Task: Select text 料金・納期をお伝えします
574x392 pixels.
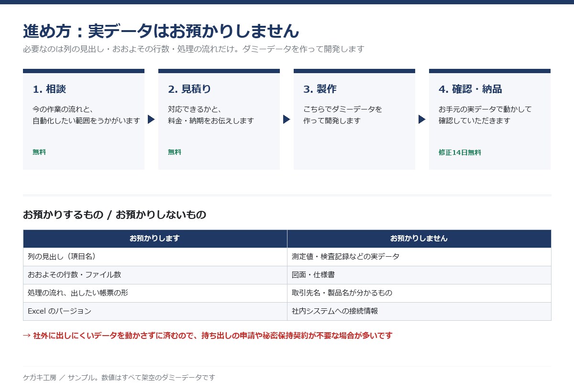Action: click(x=211, y=120)
